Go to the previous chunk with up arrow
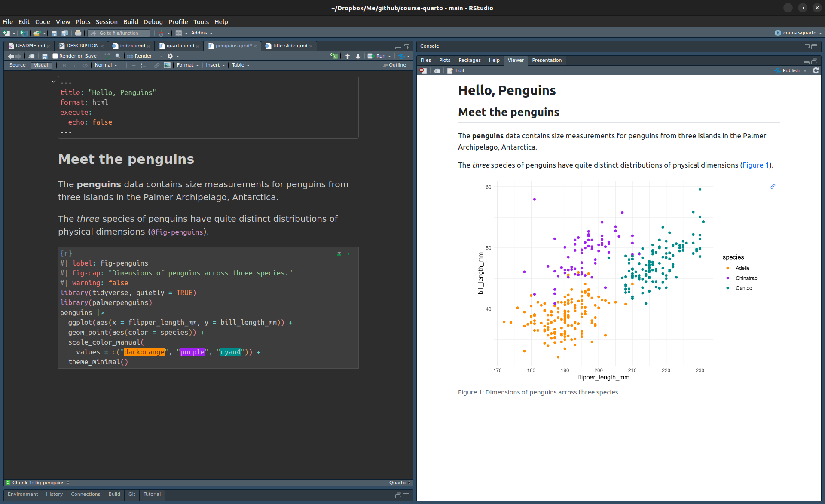Viewport: 825px width, 504px height. click(x=348, y=56)
